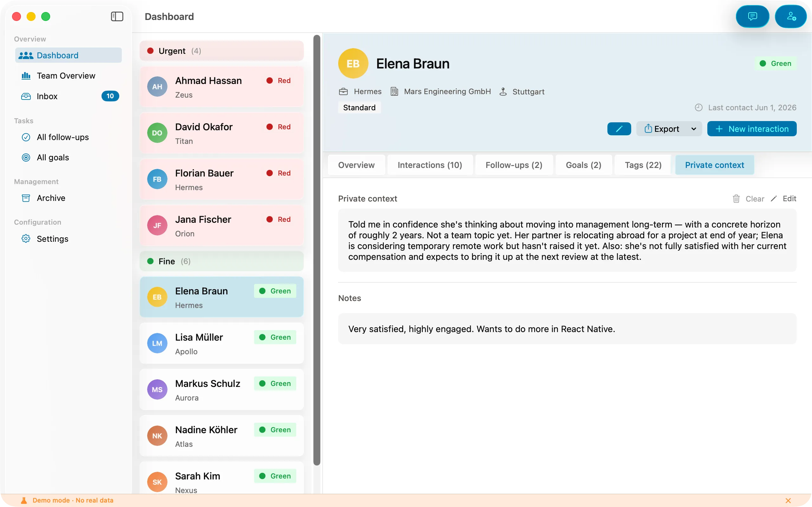
Task: Open Team Overview chart icon
Action: (x=26, y=76)
